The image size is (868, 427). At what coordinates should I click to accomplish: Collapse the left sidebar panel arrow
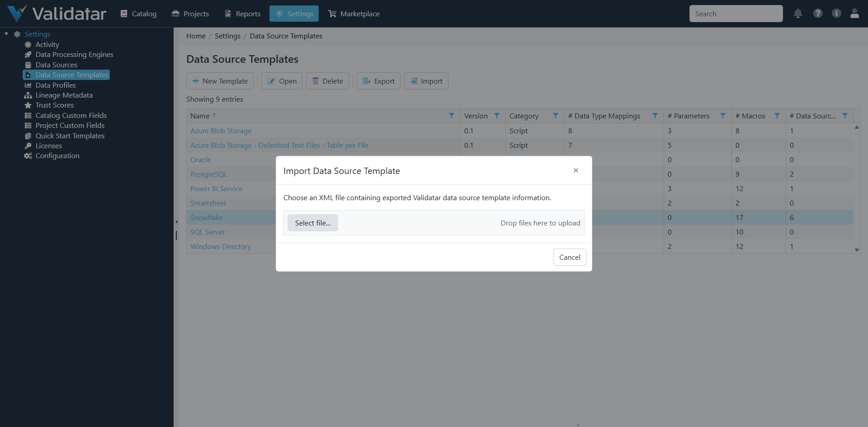(x=176, y=221)
